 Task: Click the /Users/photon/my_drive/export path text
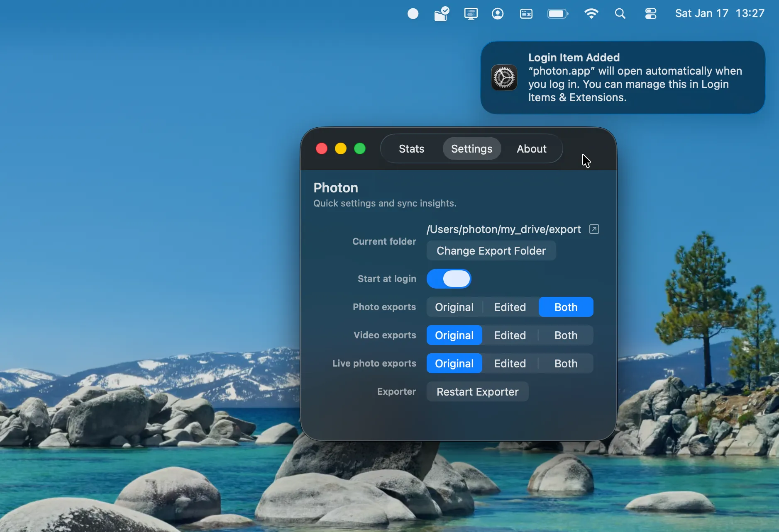[503, 229]
